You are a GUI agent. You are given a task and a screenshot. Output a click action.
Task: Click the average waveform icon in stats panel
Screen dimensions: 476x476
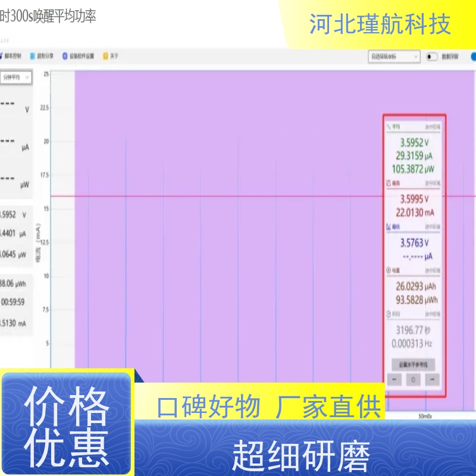389,127
